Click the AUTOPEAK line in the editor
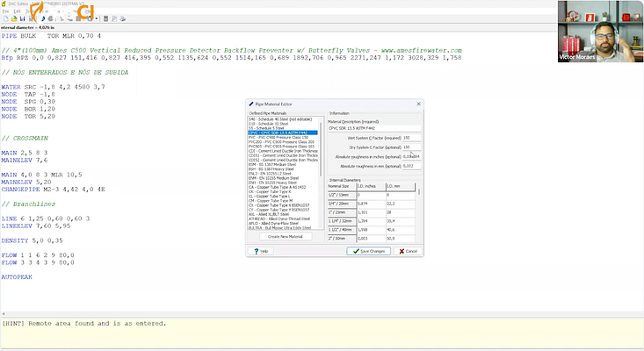The height and width of the screenshot is (351, 644). pyautogui.click(x=17, y=277)
